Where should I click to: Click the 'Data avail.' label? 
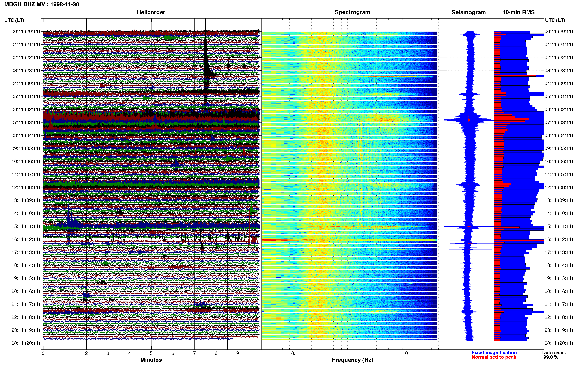tap(554, 352)
